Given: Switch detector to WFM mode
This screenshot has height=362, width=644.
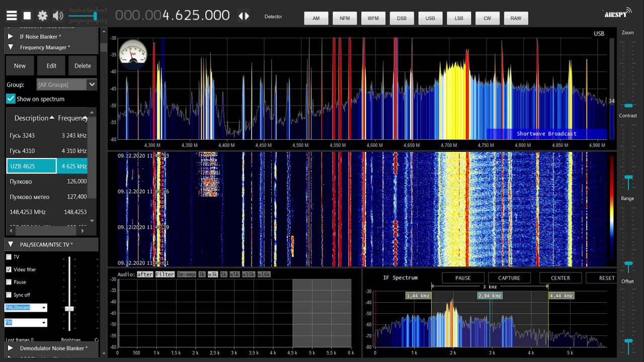Looking at the screenshot, I should (x=373, y=18).
